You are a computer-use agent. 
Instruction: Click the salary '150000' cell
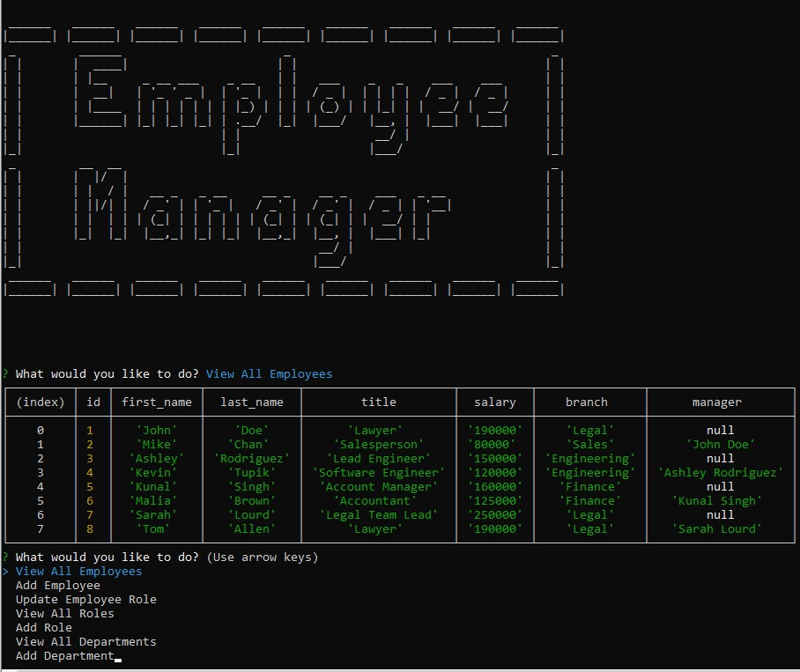(495, 459)
